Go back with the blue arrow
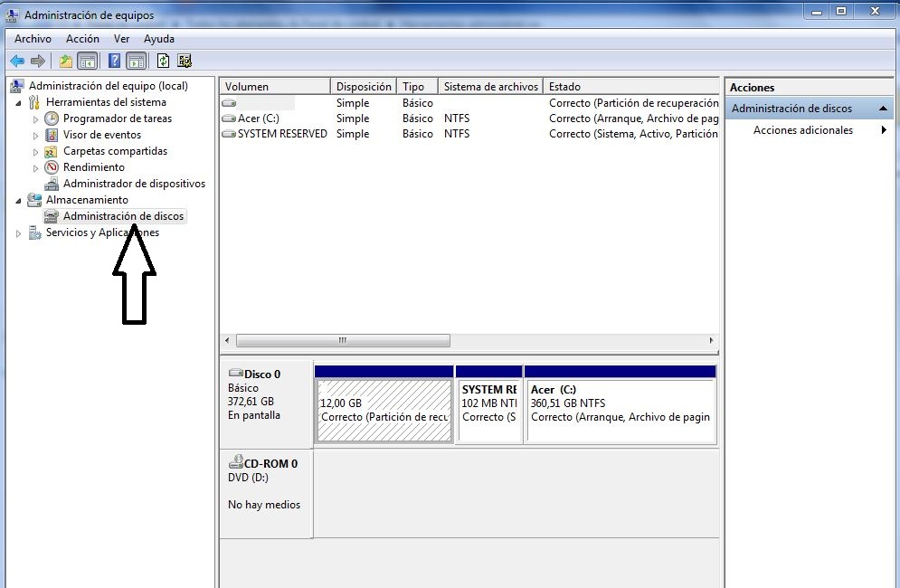The width and height of the screenshot is (900, 588). tap(17, 61)
